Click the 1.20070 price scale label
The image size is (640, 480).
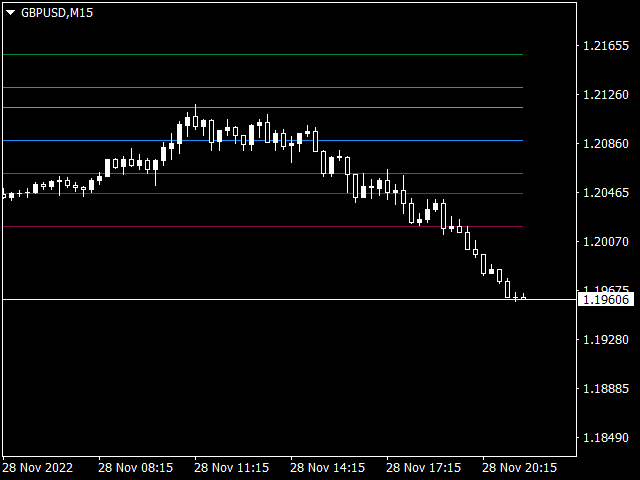tap(606, 242)
